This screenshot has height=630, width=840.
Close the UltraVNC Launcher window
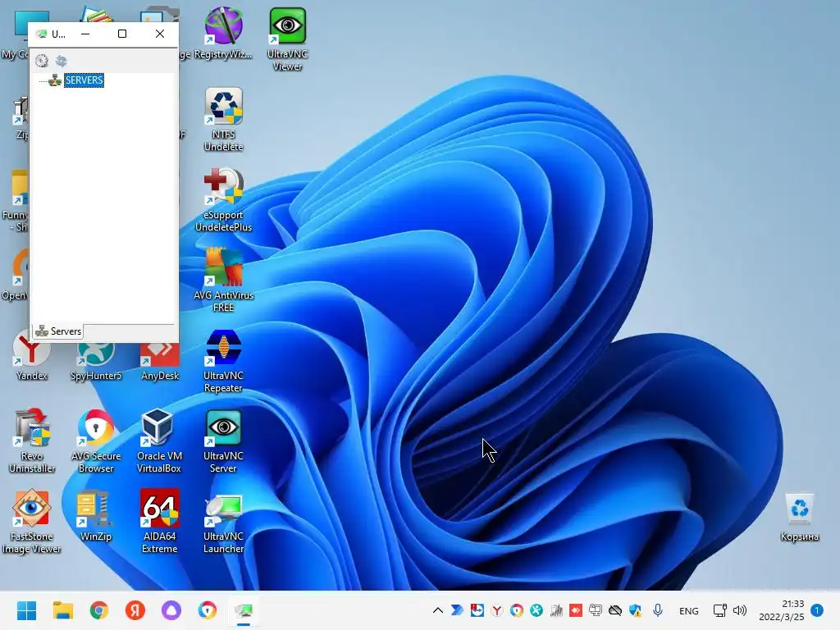tap(160, 34)
